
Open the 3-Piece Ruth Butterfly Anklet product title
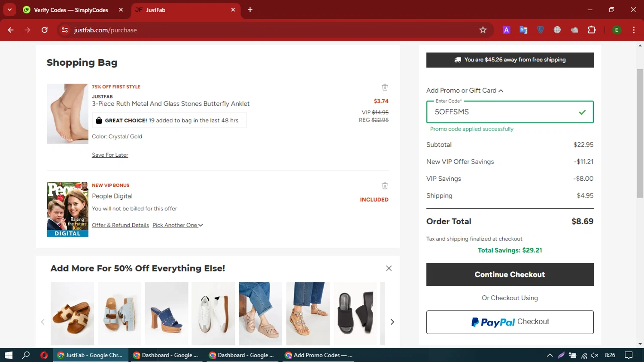pyautogui.click(x=170, y=103)
